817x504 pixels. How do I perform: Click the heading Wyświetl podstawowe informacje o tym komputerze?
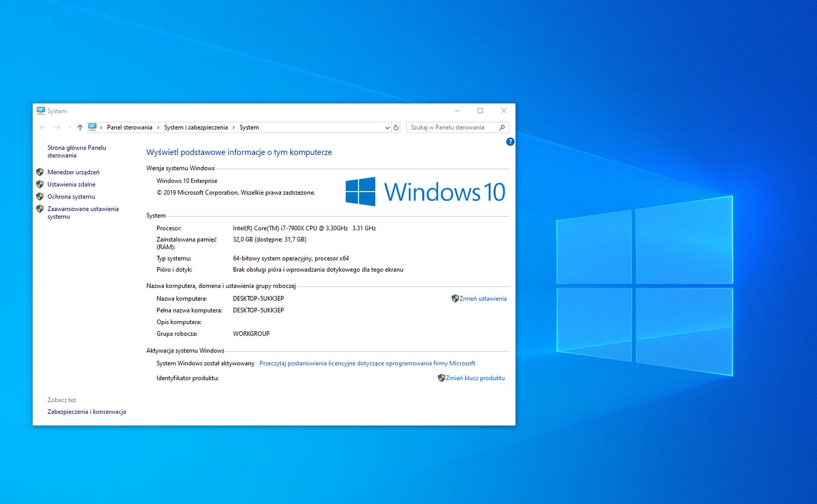(x=239, y=152)
